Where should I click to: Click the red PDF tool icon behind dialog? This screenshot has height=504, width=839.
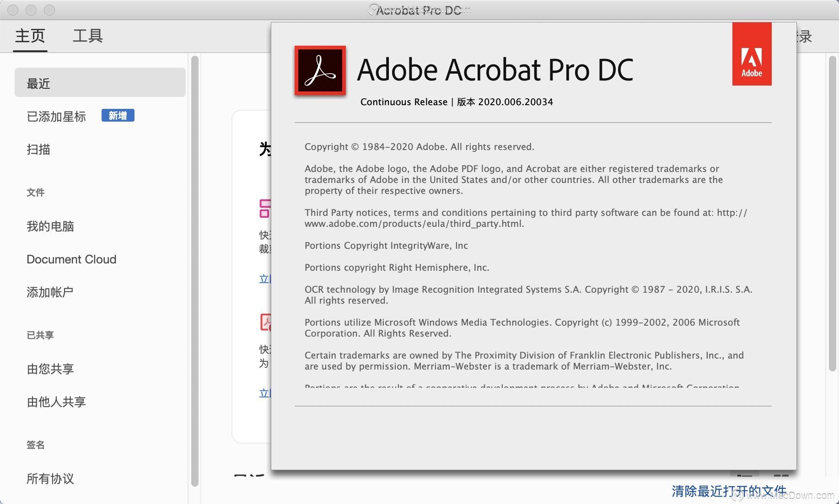pos(265,322)
